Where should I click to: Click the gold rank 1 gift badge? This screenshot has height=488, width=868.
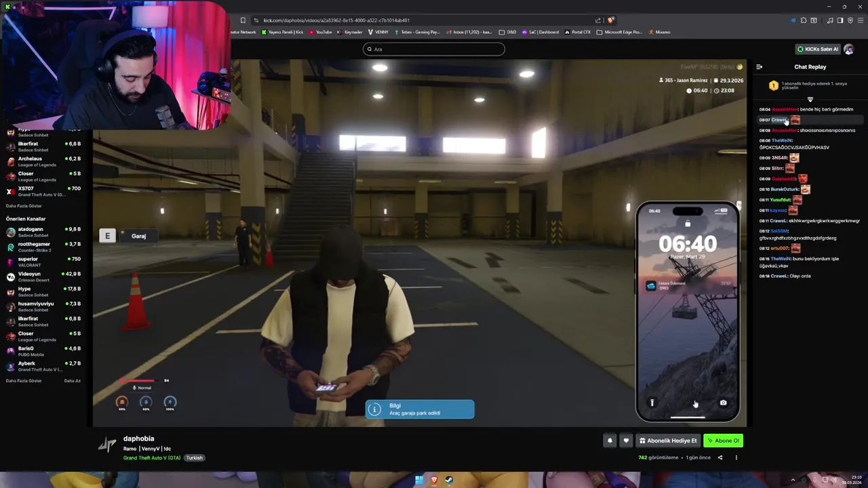click(774, 85)
